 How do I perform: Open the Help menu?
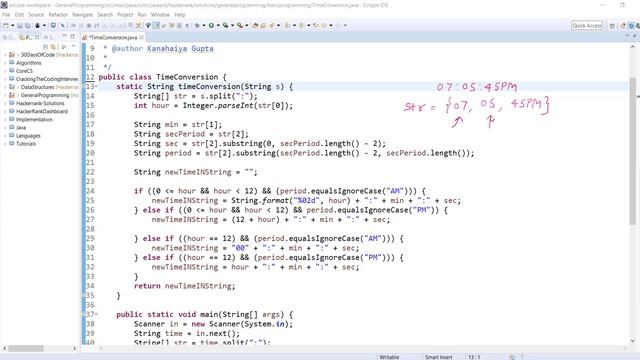pos(180,15)
